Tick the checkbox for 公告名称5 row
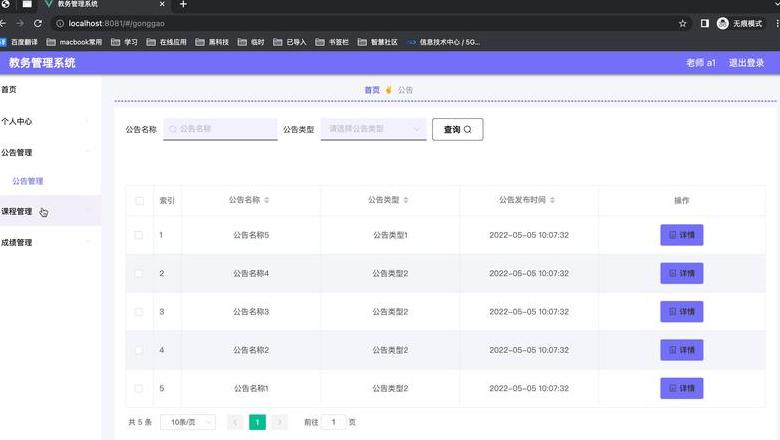780x440 pixels. pos(139,235)
